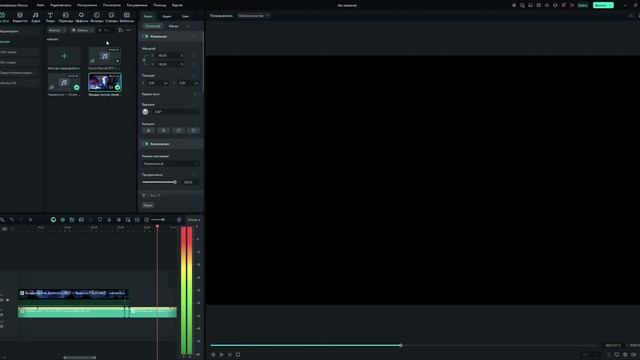Click the import media tile with the plus sign

click(64, 56)
